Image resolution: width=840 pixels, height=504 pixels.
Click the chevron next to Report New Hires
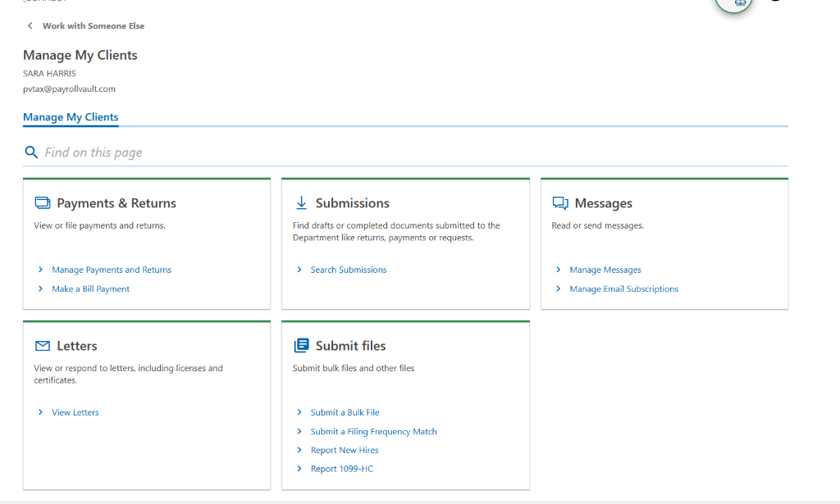pyautogui.click(x=299, y=450)
